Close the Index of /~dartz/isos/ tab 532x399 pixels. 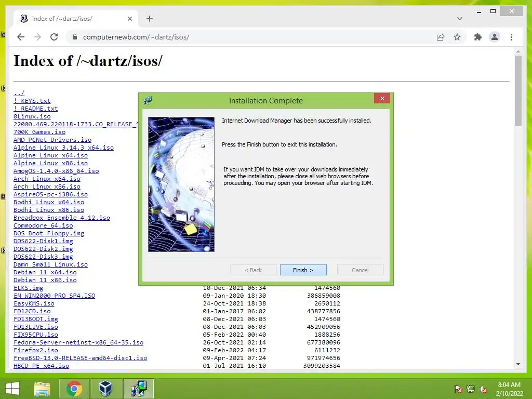(129, 19)
